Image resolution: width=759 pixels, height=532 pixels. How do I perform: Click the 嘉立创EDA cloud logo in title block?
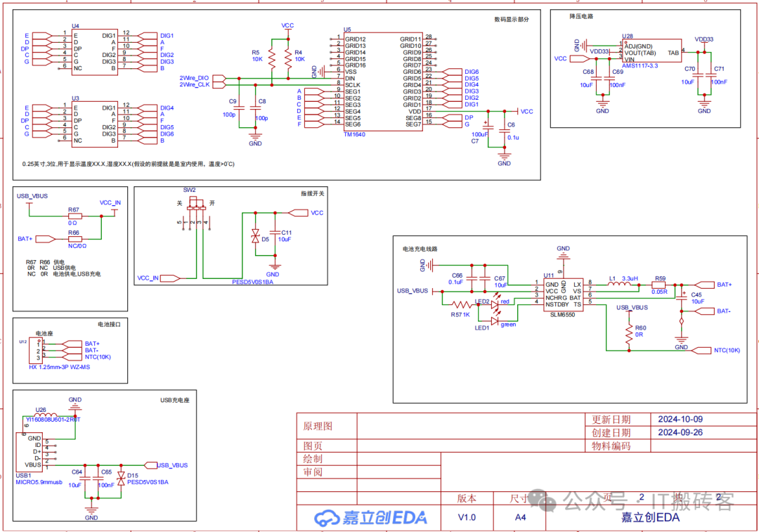click(x=371, y=517)
